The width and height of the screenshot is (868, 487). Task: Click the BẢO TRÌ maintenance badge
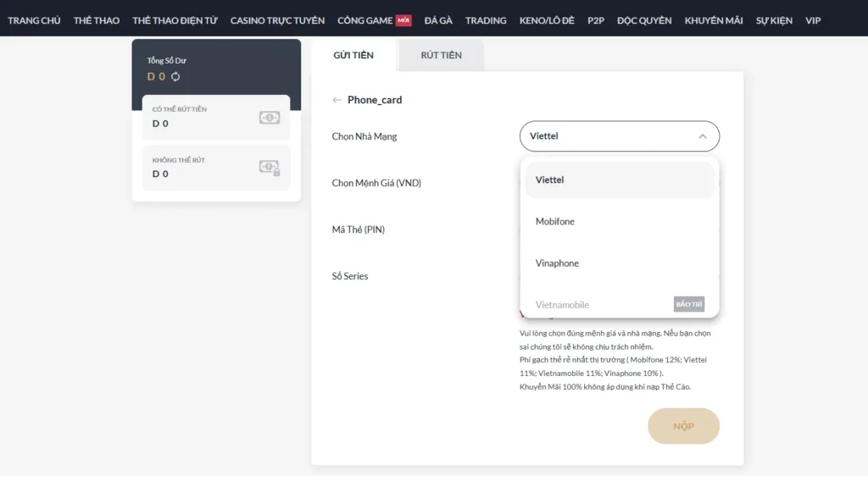(689, 304)
